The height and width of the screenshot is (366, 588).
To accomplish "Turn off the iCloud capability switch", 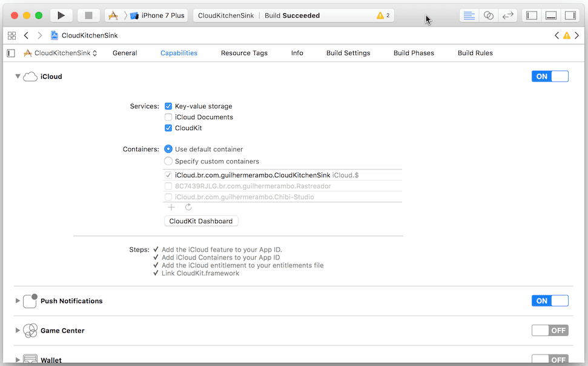I will [550, 76].
